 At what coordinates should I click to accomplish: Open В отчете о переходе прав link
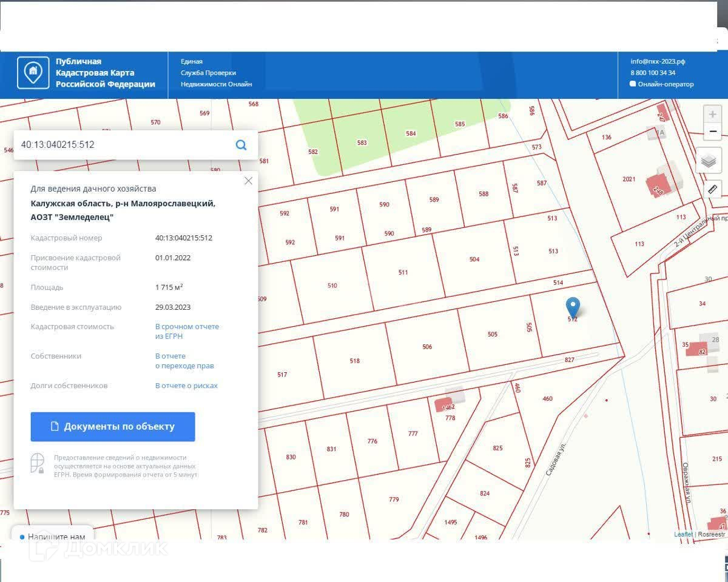(x=184, y=361)
